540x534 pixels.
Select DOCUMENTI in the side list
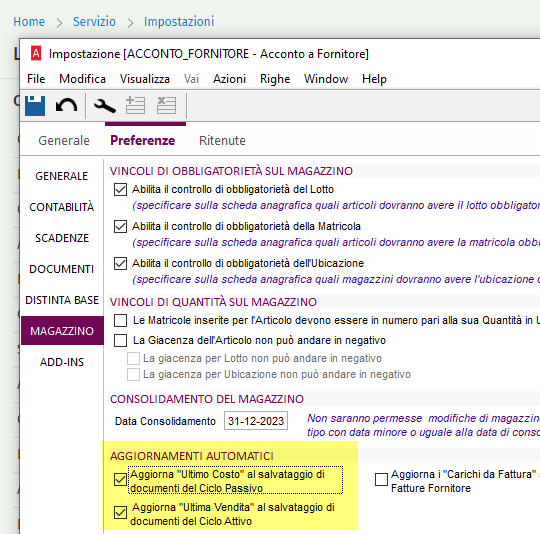[x=62, y=269]
